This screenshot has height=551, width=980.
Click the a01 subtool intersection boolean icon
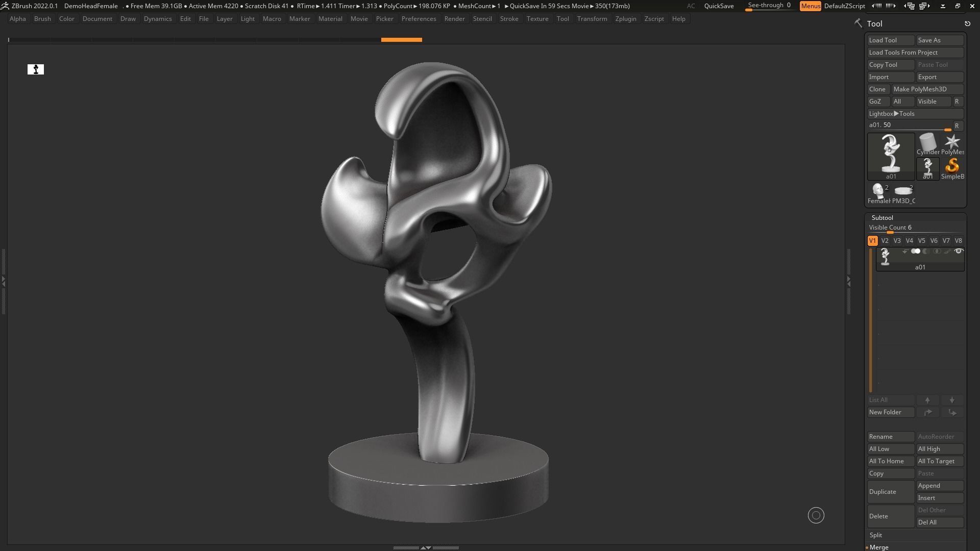(x=937, y=252)
